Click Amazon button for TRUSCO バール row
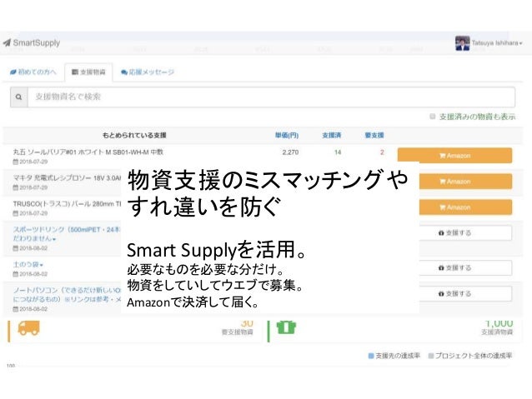This screenshot has width=532, height=399. 465,207
